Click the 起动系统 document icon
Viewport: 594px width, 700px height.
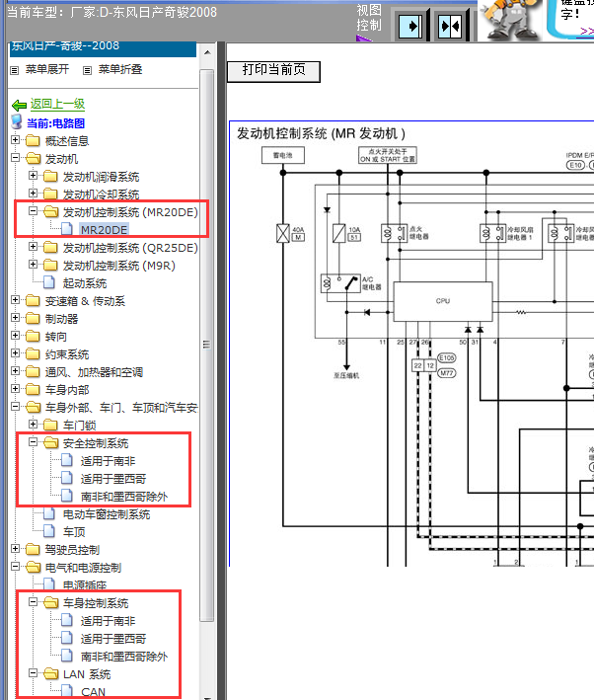(49, 282)
